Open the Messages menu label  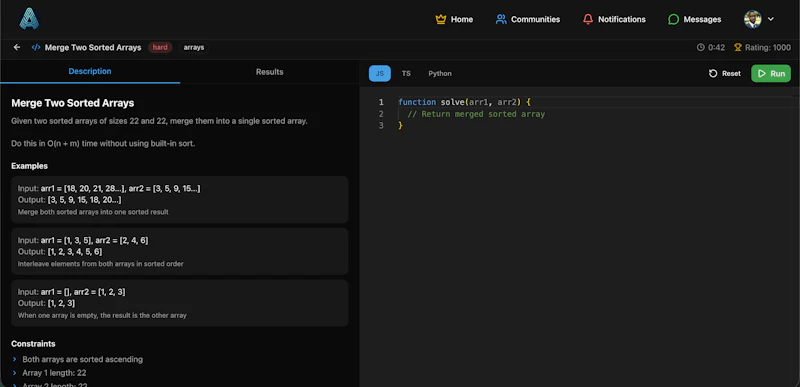703,19
